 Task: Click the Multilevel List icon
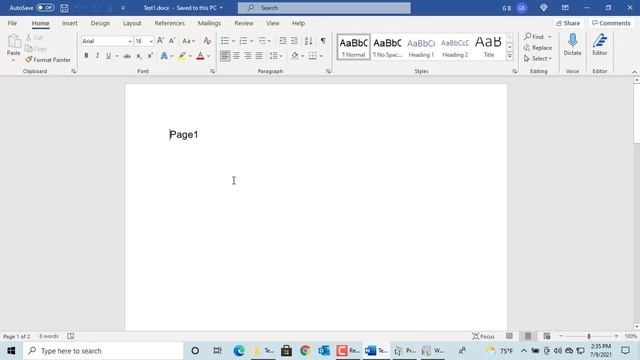point(262,40)
